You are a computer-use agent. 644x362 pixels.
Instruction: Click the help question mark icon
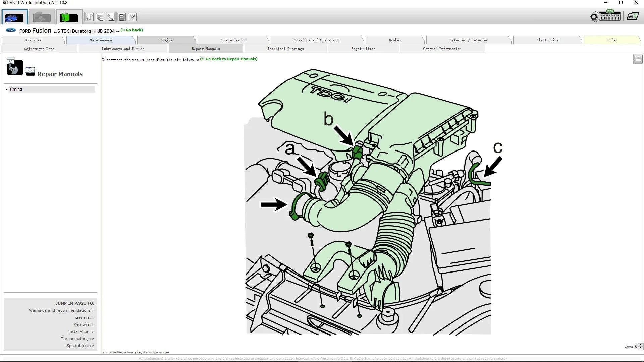point(132,17)
